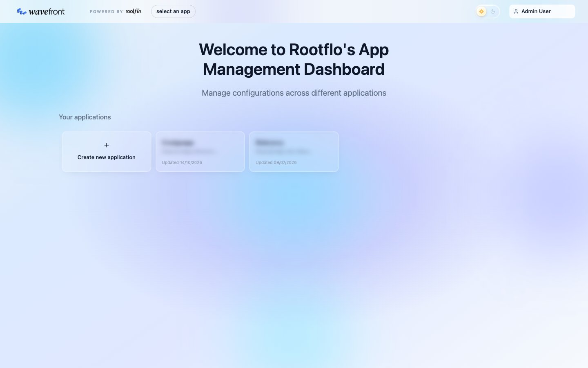Image resolution: width=588 pixels, height=368 pixels.
Task: Open the Admin User menu
Action: click(x=542, y=11)
